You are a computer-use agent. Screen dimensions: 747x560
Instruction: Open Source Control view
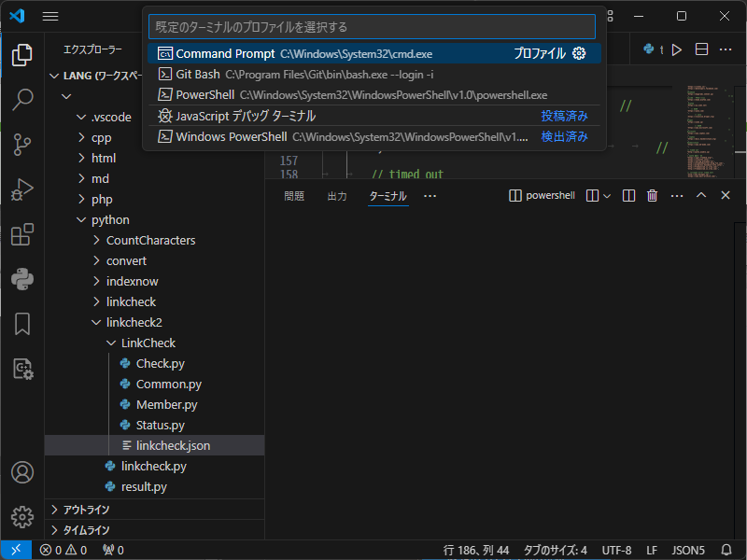click(21, 145)
